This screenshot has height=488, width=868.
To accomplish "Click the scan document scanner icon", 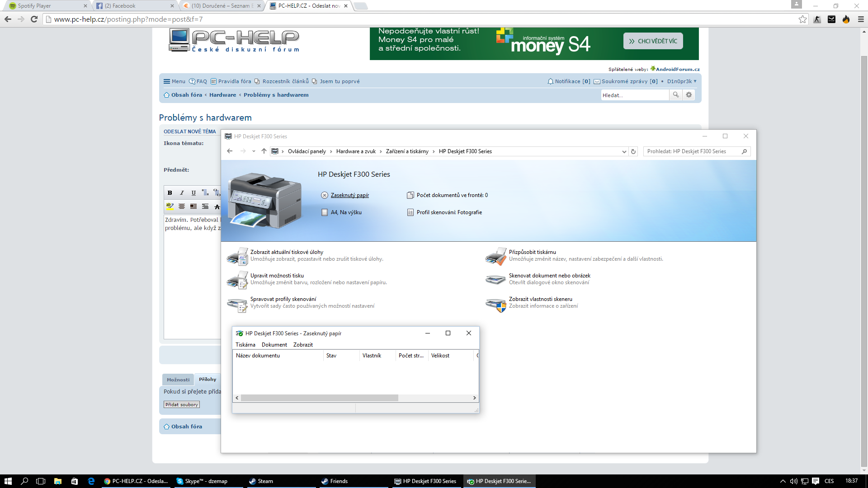I will tap(495, 280).
